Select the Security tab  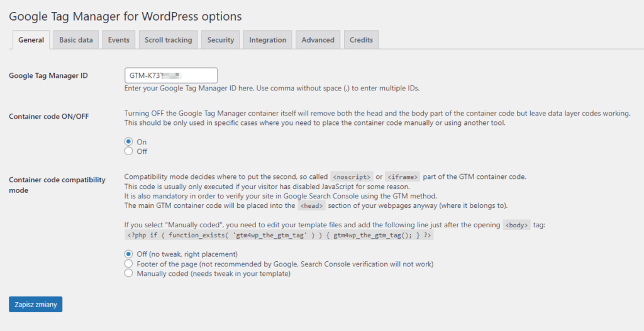coord(221,40)
